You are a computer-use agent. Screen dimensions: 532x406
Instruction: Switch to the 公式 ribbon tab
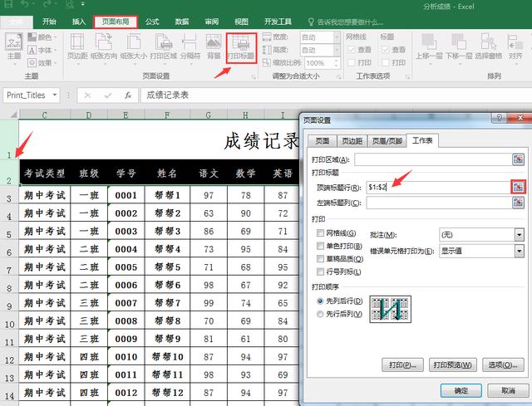(152, 22)
